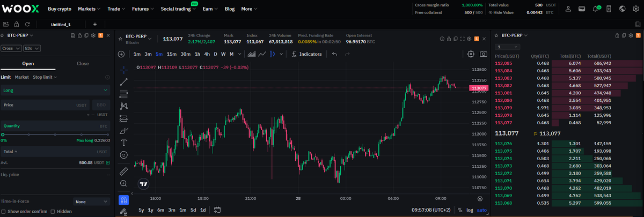Toggle the magnet mode tool
The image size is (644, 217).
click(124, 200)
